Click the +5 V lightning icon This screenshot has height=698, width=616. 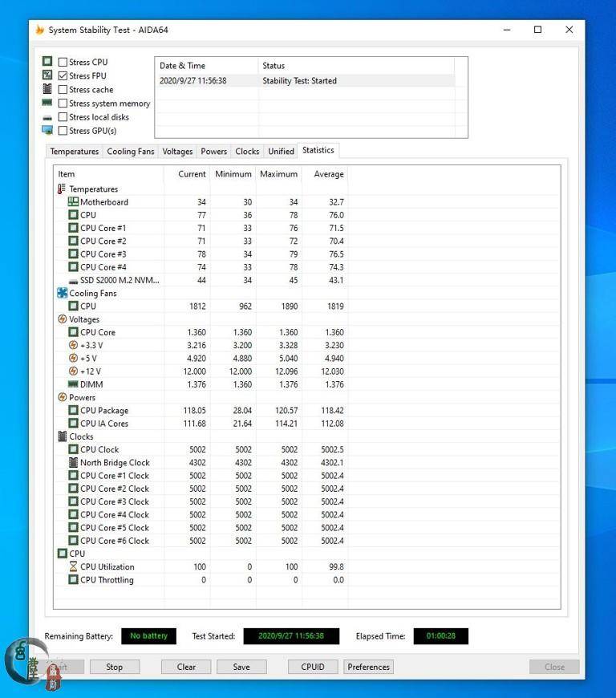[x=74, y=358]
